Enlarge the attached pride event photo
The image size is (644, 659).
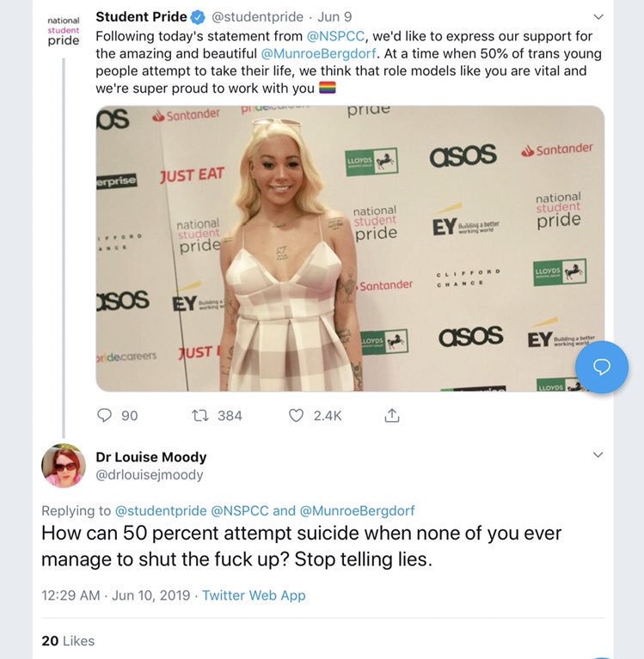tap(350, 249)
